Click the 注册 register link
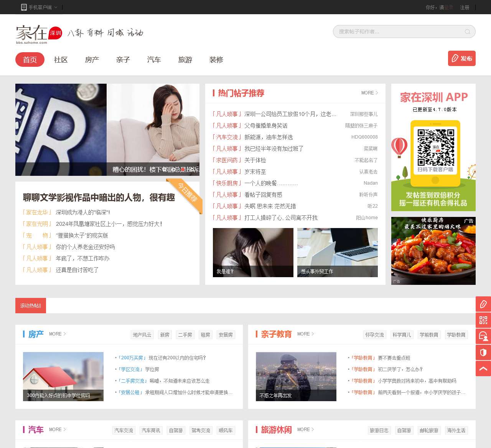491x448 pixels. pyautogui.click(x=465, y=7)
